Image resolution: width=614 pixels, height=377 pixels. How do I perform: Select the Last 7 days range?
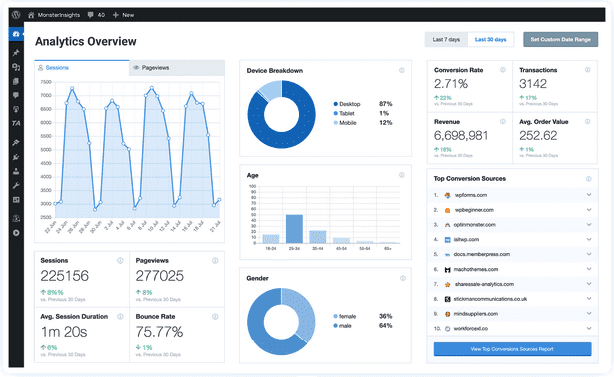[x=446, y=40]
